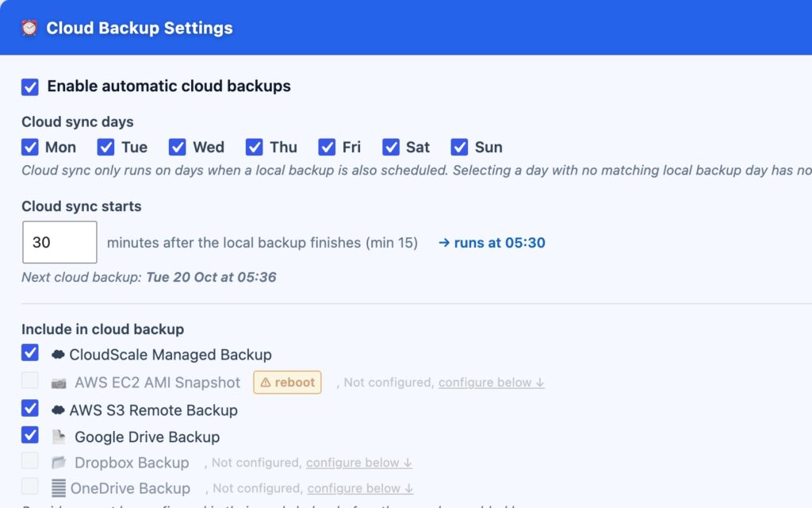Click the folder icon beside Dropbox Backup
812x508 pixels.
coord(59,463)
